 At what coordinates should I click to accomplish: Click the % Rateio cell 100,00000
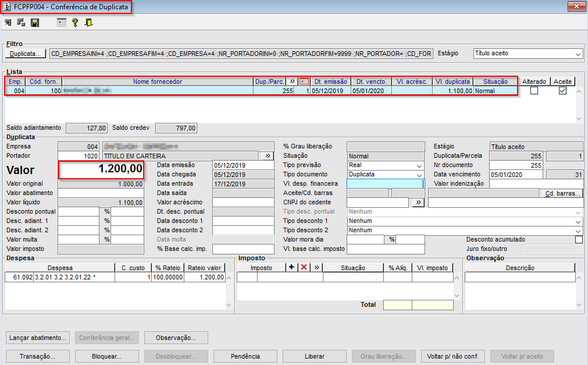pos(168,277)
